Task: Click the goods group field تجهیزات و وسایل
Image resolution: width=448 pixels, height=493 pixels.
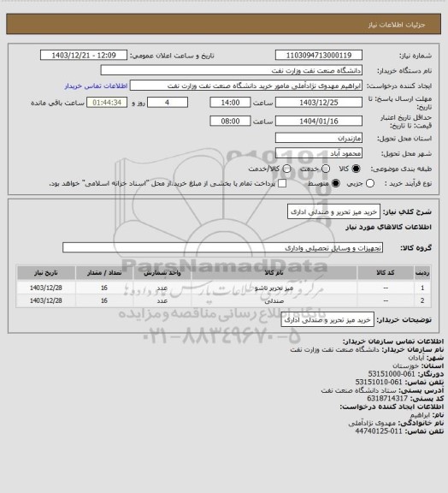Action: coord(222,247)
